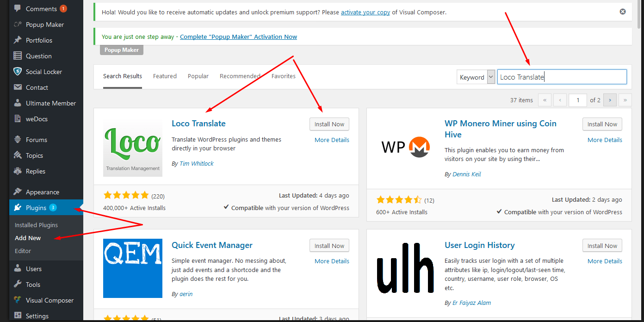Open More Details for User Login History
The height and width of the screenshot is (322, 644).
pos(605,261)
